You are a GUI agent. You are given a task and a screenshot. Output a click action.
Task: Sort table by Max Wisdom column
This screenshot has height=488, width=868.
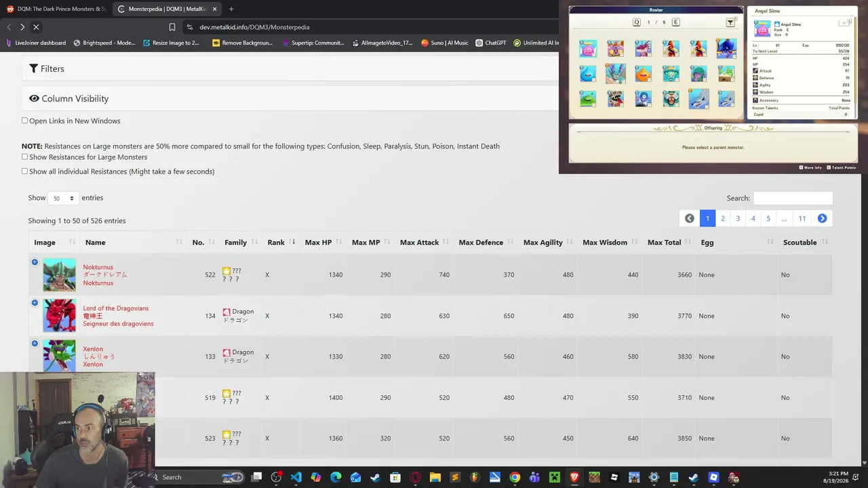click(609, 242)
